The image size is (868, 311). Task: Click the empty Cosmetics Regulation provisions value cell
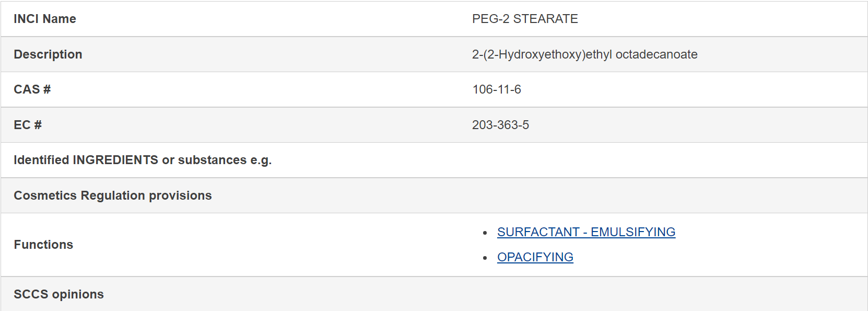[x=663, y=195]
